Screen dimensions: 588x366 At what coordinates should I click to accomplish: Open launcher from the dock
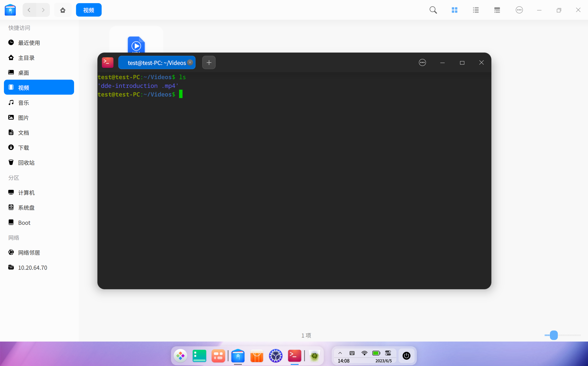180,356
